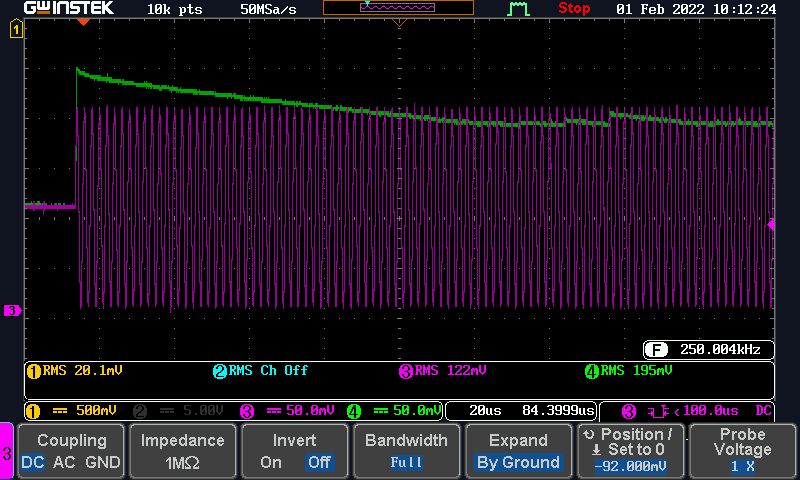Viewport: 800px width, 480px height.
Task: Click the channel 3 ground marker
Action: point(11,310)
